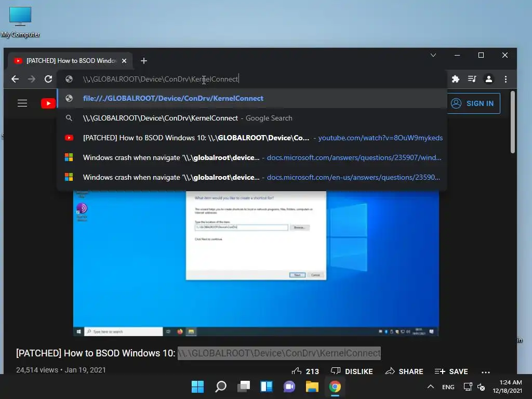Open muted volume tray icon
532x399 pixels.
click(481, 387)
